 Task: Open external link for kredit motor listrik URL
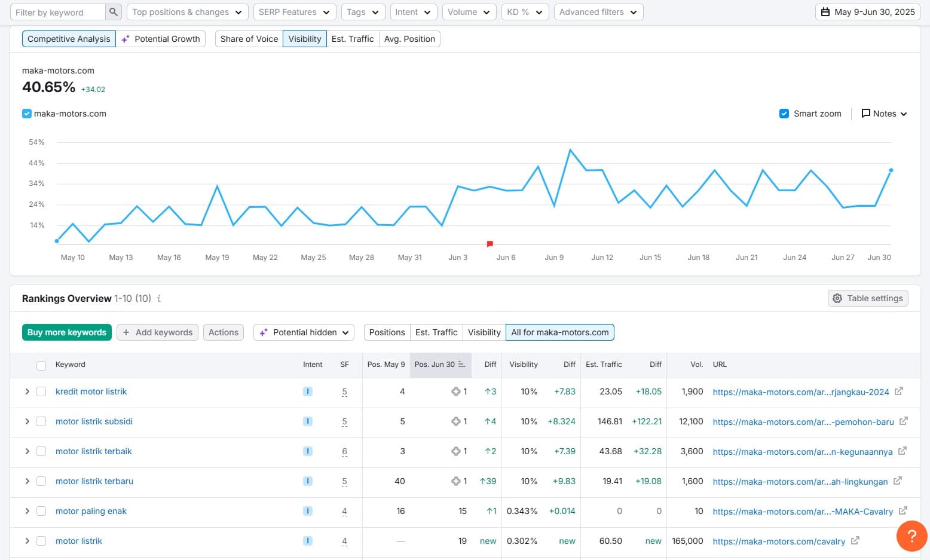click(899, 391)
